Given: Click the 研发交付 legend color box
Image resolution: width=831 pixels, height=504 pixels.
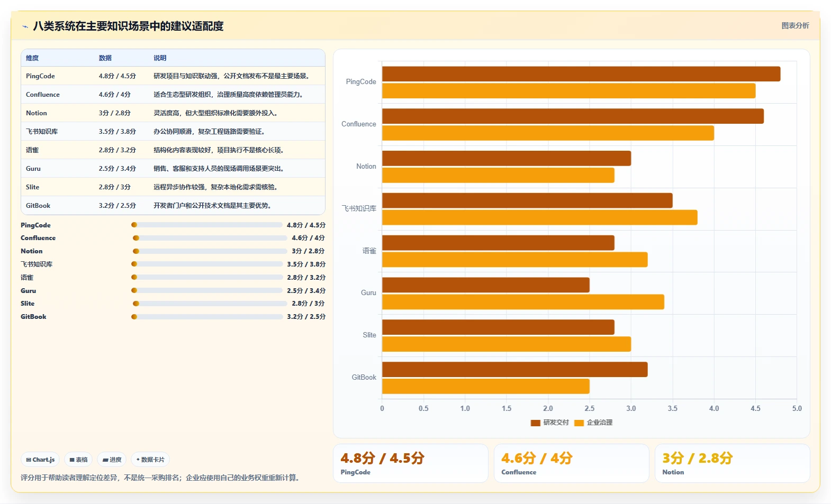Looking at the screenshot, I should (535, 423).
